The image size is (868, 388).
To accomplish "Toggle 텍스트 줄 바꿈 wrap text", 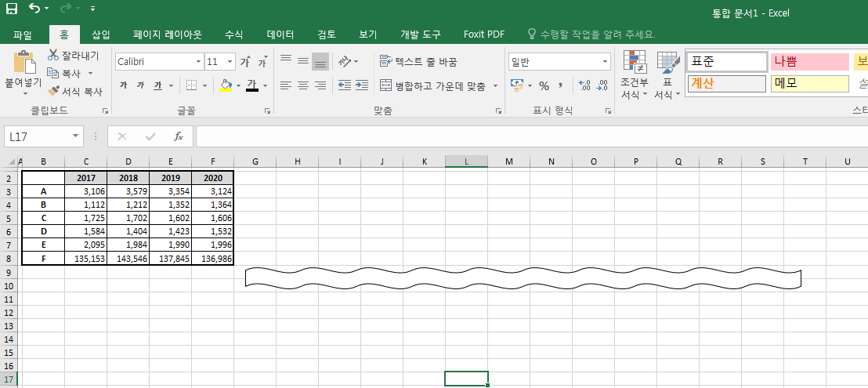I will tap(418, 61).
